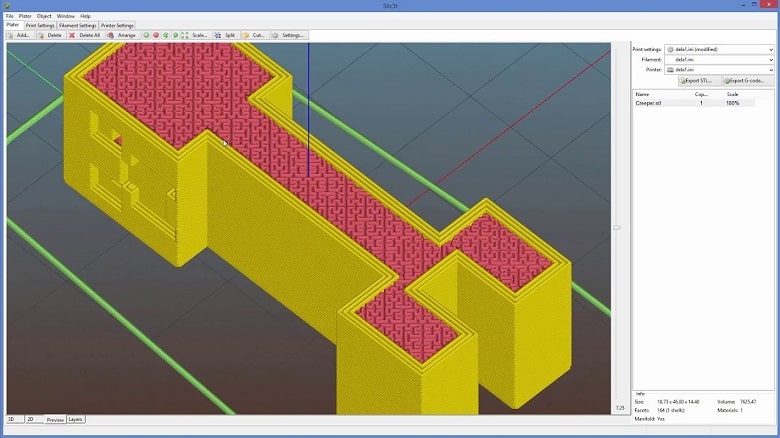
Task: Click the Delete toolbar button
Action: pos(50,35)
